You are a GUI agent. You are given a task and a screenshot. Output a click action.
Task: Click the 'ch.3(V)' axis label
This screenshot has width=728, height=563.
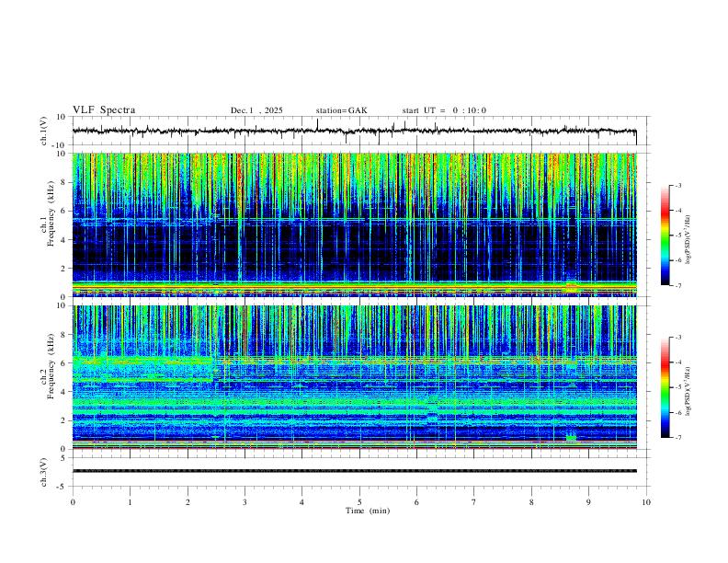coord(44,473)
